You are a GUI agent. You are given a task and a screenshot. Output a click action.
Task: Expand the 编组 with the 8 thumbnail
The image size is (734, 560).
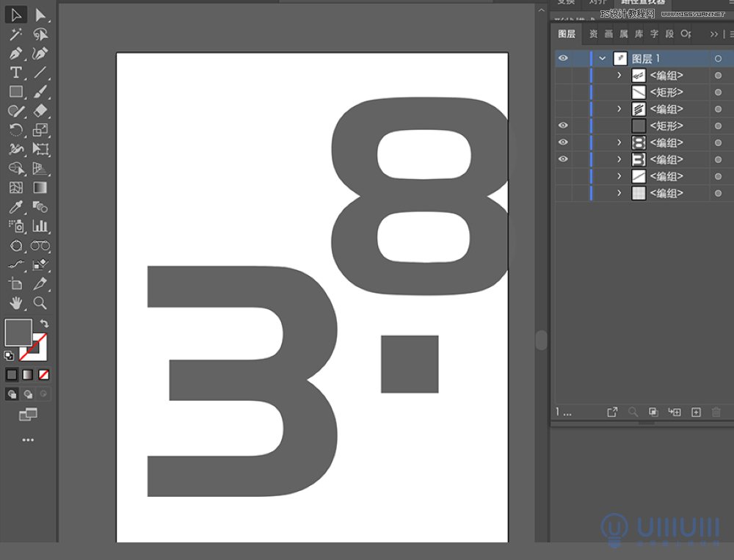(x=619, y=143)
